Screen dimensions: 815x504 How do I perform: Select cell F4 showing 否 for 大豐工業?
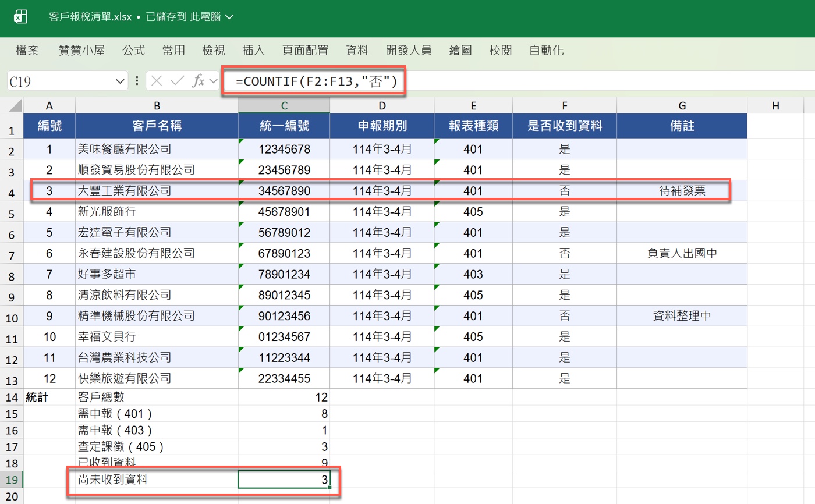click(x=564, y=191)
